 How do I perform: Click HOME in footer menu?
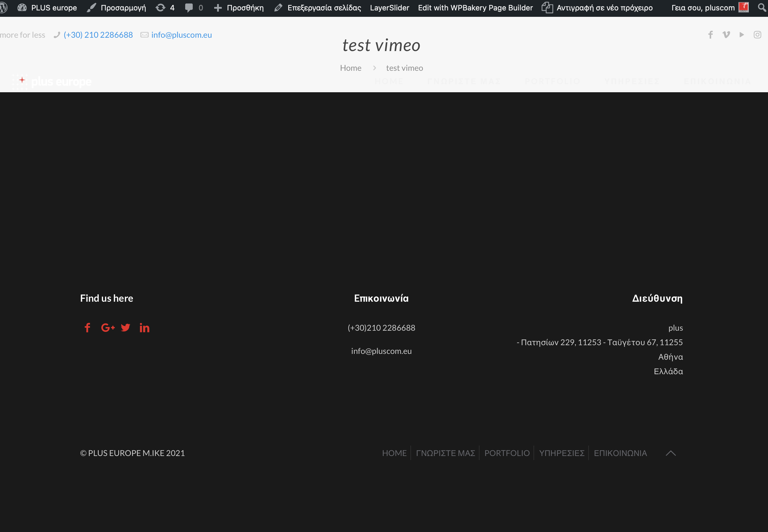pyautogui.click(x=394, y=453)
